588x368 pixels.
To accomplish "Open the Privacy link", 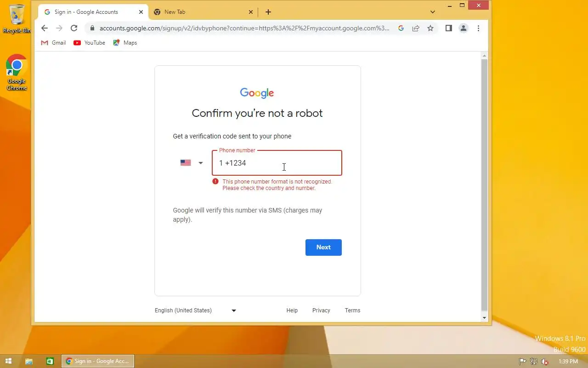I will (x=321, y=310).
